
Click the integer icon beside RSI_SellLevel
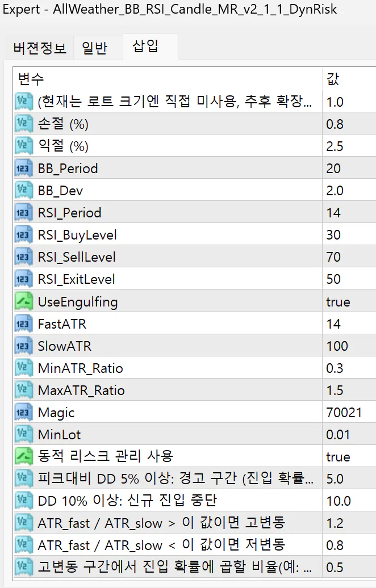(23, 257)
